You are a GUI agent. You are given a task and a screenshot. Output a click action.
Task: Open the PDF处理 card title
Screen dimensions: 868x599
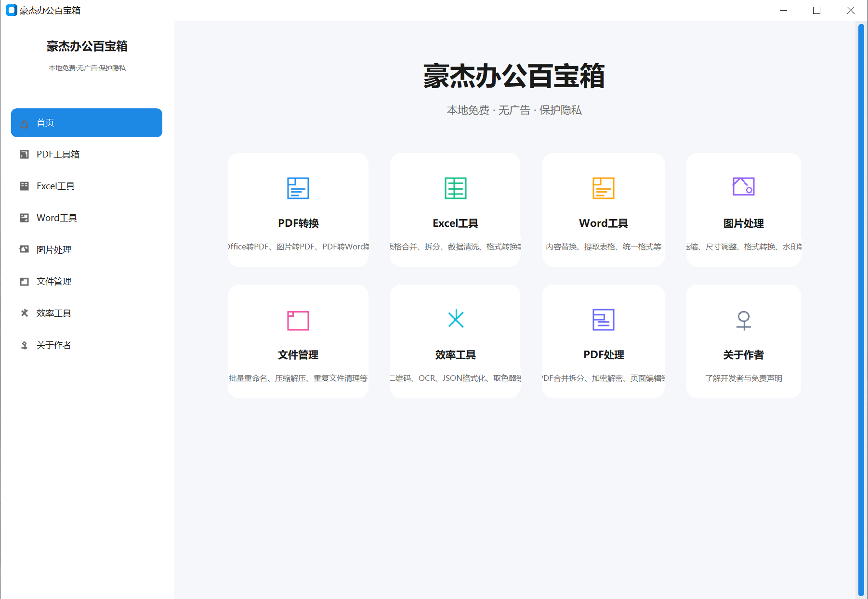tap(604, 355)
